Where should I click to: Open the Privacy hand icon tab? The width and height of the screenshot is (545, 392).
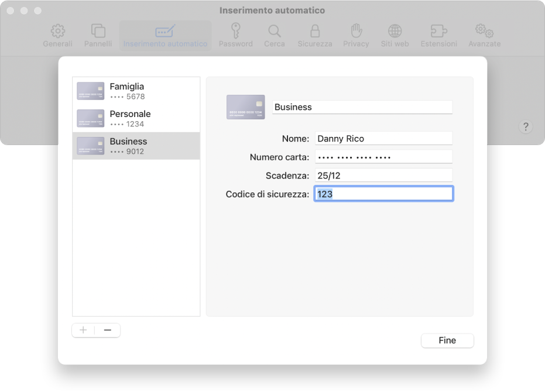tap(356, 36)
